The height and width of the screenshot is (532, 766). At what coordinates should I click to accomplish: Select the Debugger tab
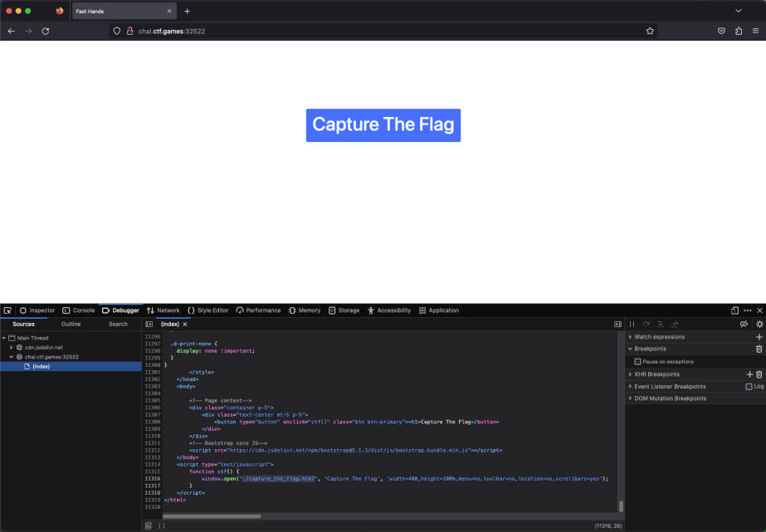click(120, 310)
